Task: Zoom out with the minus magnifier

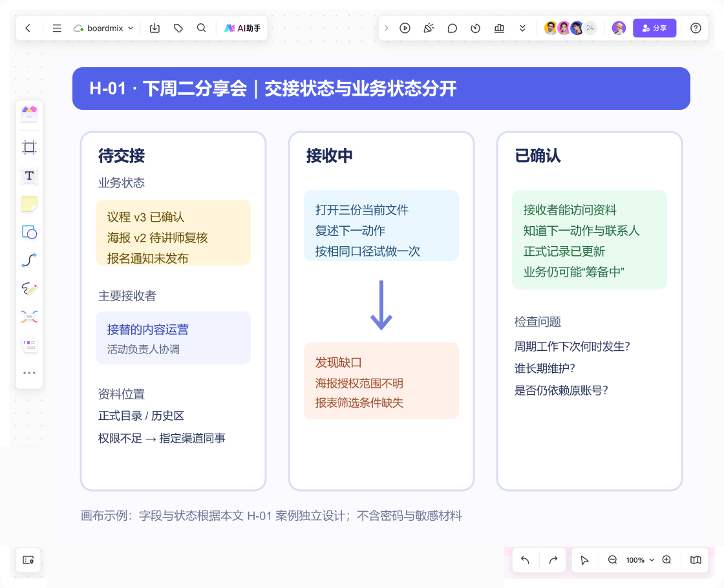Action: pyautogui.click(x=612, y=560)
